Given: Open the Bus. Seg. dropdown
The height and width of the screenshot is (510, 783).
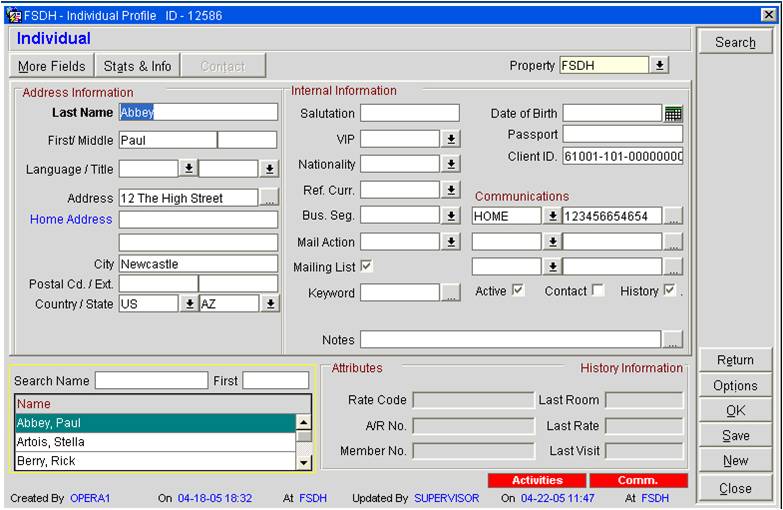Looking at the screenshot, I should coord(450,216).
